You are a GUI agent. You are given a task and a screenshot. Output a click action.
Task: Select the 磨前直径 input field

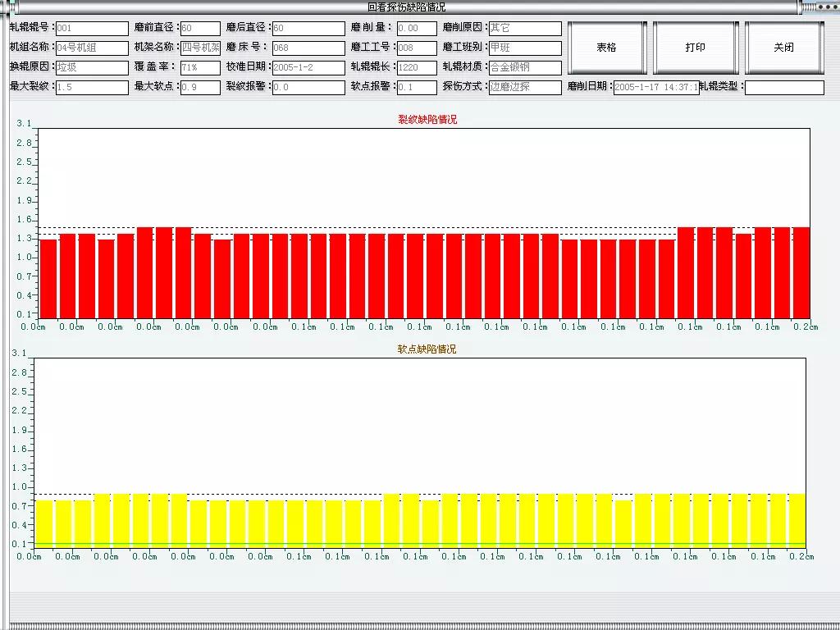coord(200,29)
